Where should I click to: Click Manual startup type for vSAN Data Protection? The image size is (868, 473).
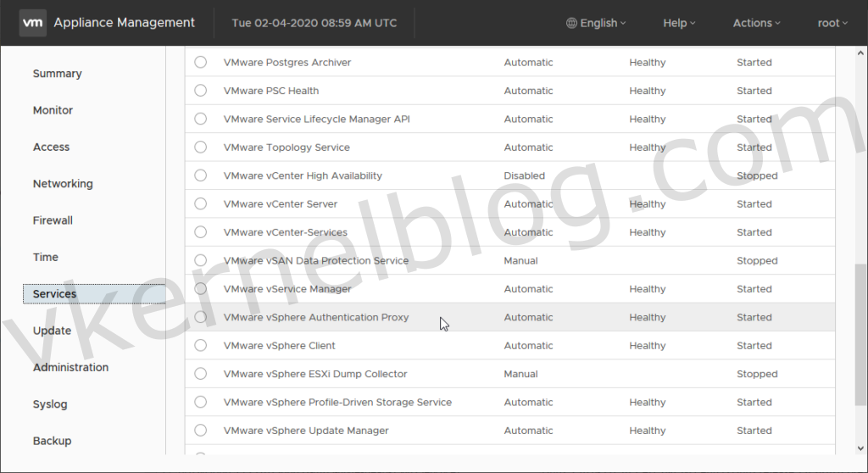520,259
